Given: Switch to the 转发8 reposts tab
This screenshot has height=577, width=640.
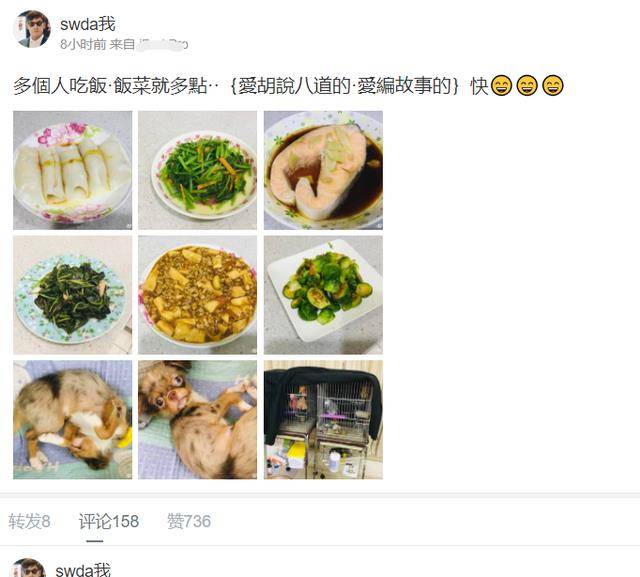Looking at the screenshot, I should point(29,521).
